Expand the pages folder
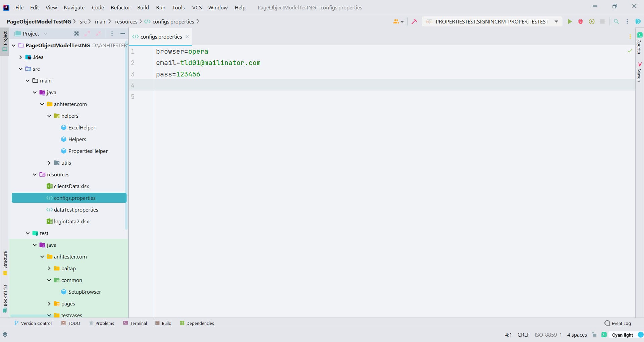 coord(49,303)
